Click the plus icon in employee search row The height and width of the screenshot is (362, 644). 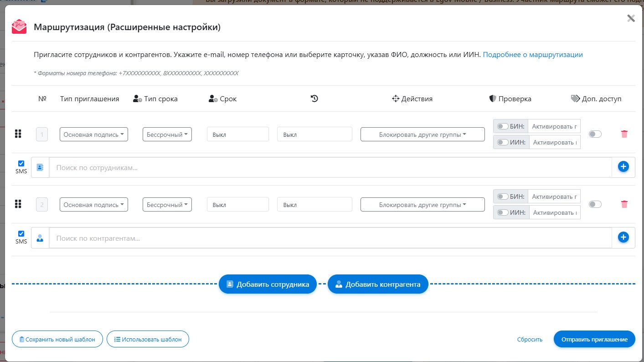click(623, 167)
